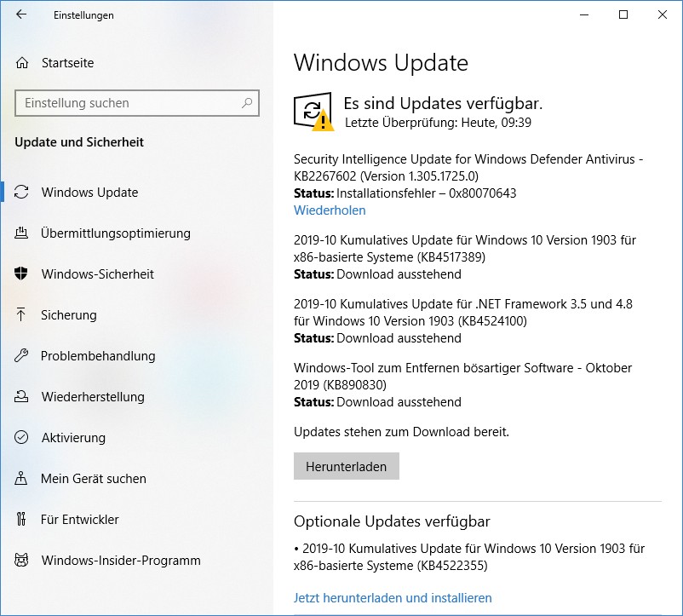The width and height of the screenshot is (683, 616).
Task: Focus the Einstellung suchen search field
Action: pos(137,103)
